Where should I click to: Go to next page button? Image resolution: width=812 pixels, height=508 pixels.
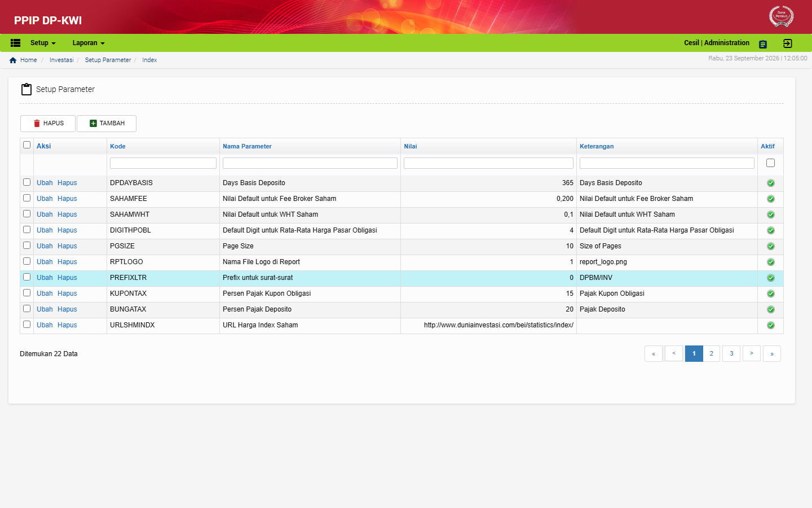pos(752,354)
